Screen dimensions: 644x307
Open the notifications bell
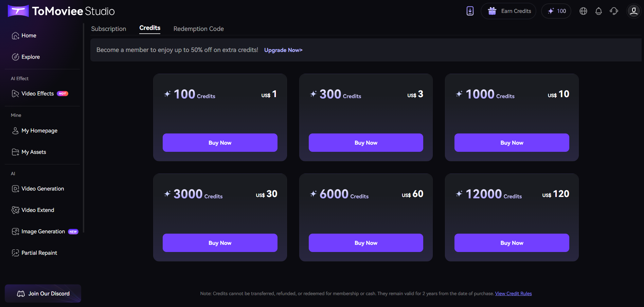point(598,11)
